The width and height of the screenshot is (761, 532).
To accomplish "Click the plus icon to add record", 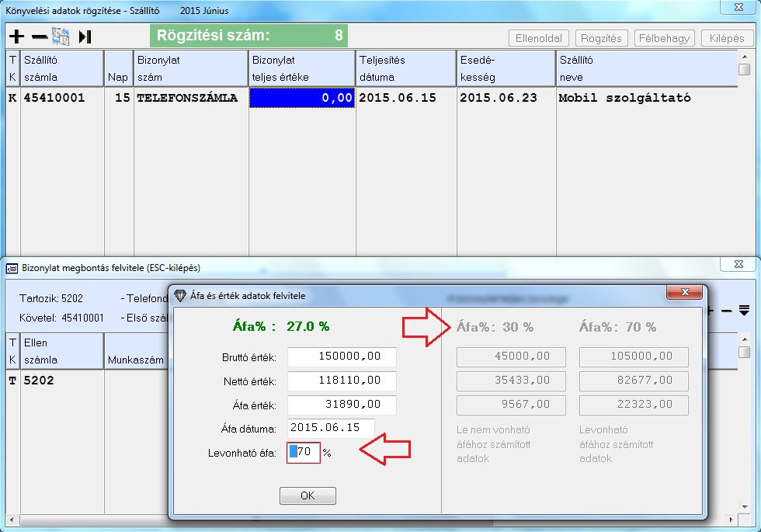I will pyautogui.click(x=16, y=37).
